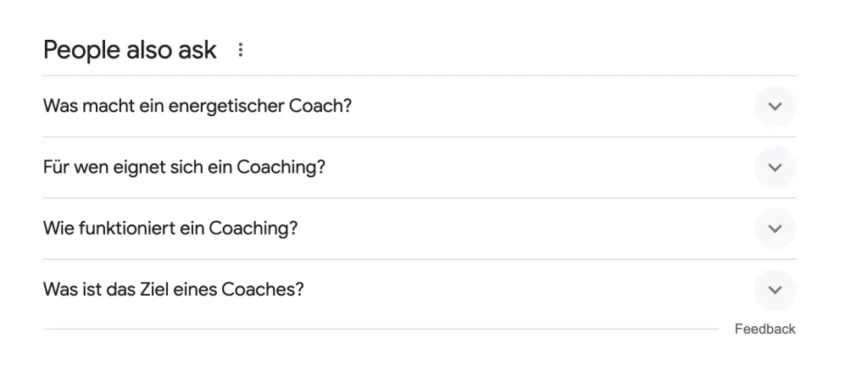The image size is (868, 366).
Task: Expand question 'Wie funktioniert ein Coaching?'
Action: tap(170, 229)
